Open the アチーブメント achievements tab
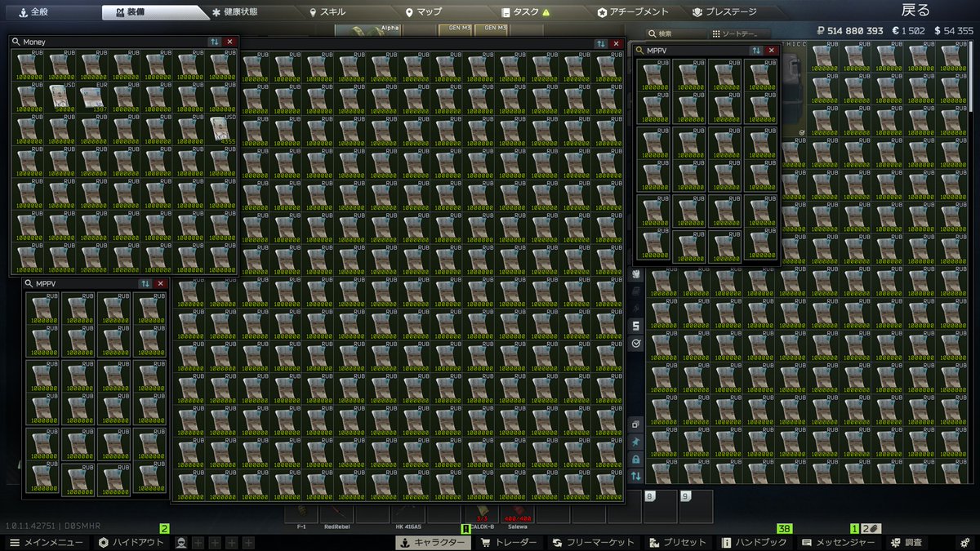The image size is (980, 551). pyautogui.click(x=633, y=12)
